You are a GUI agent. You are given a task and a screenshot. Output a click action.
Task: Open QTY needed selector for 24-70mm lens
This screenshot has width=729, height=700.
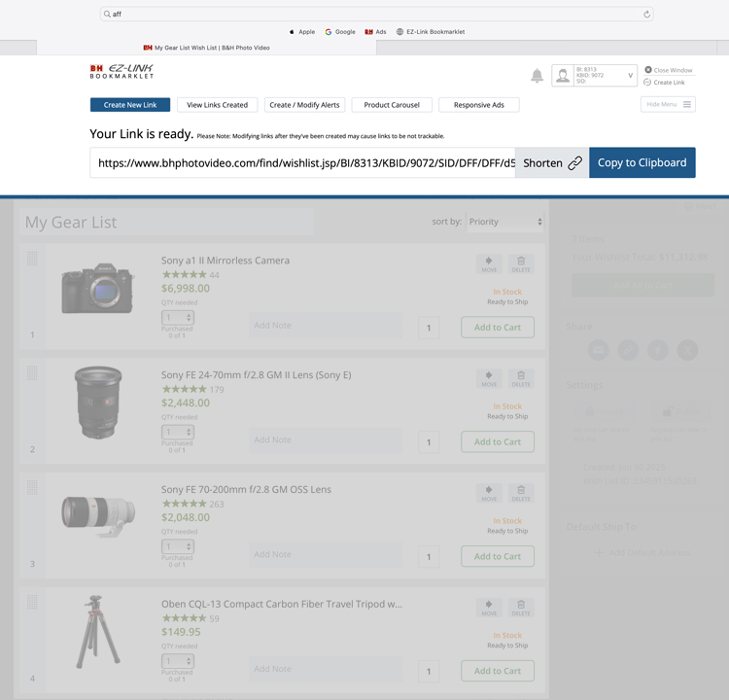click(178, 432)
